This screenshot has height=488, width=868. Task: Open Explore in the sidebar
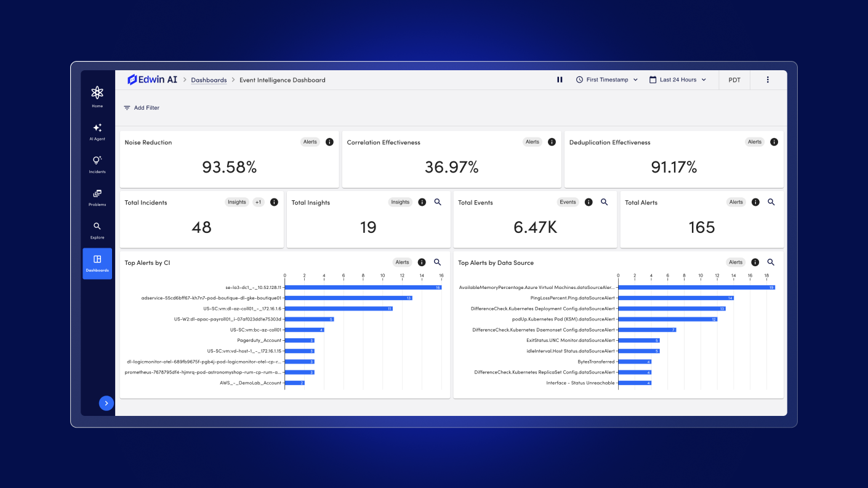click(97, 230)
